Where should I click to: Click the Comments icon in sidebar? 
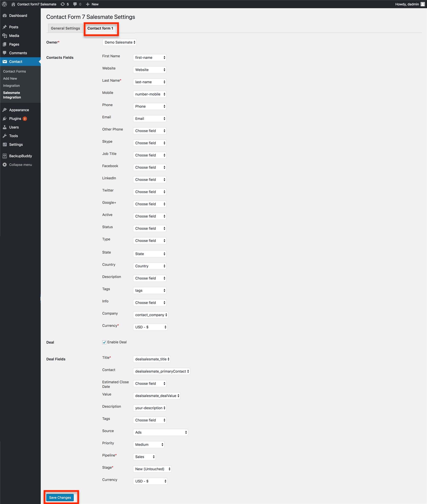click(x=5, y=53)
